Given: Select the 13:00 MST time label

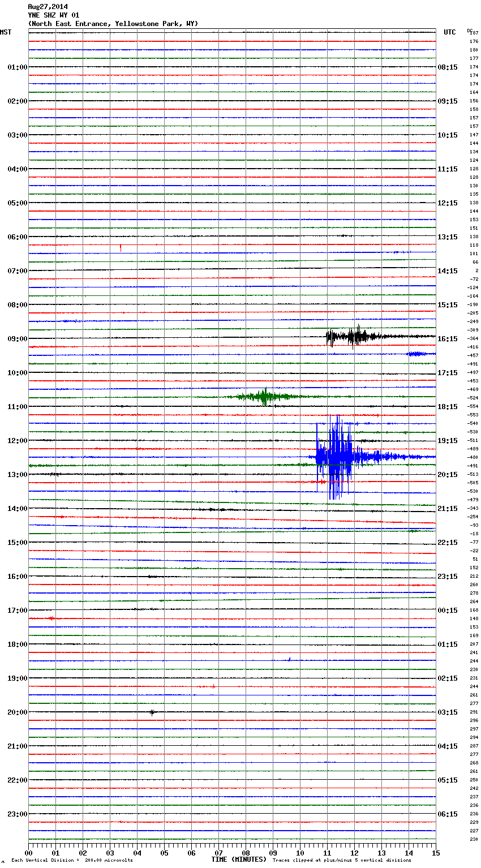Looking at the screenshot, I should [17, 475].
